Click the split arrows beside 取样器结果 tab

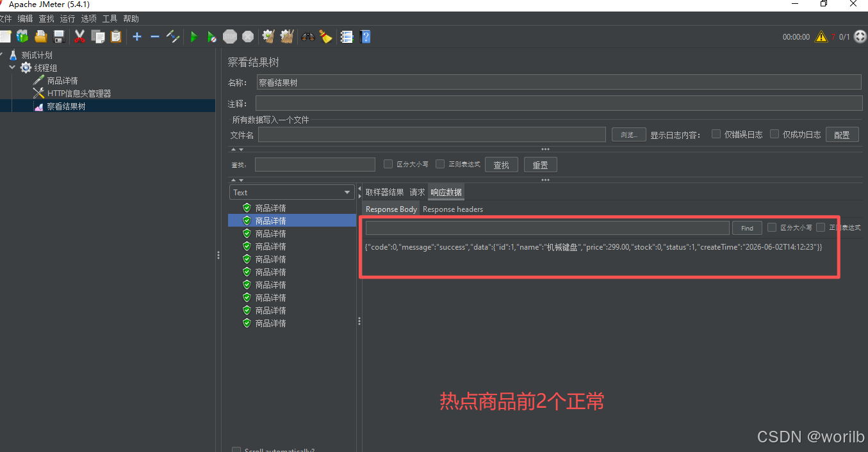359,192
